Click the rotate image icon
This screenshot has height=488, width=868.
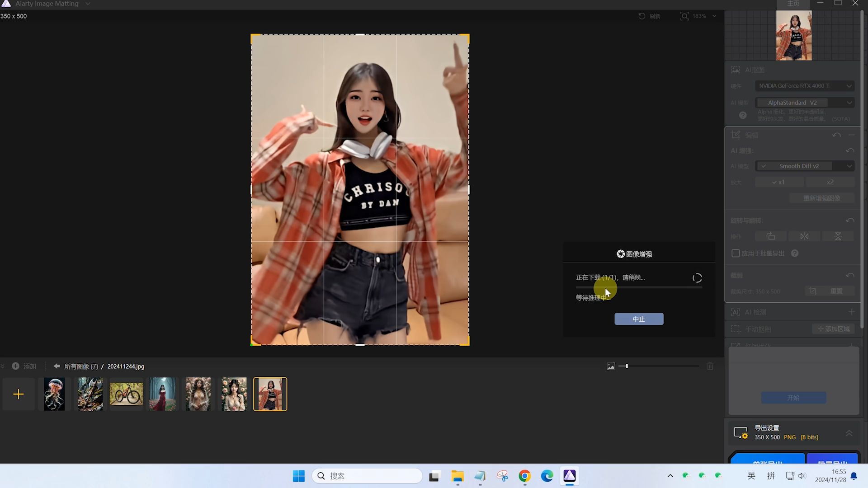pos(771,236)
